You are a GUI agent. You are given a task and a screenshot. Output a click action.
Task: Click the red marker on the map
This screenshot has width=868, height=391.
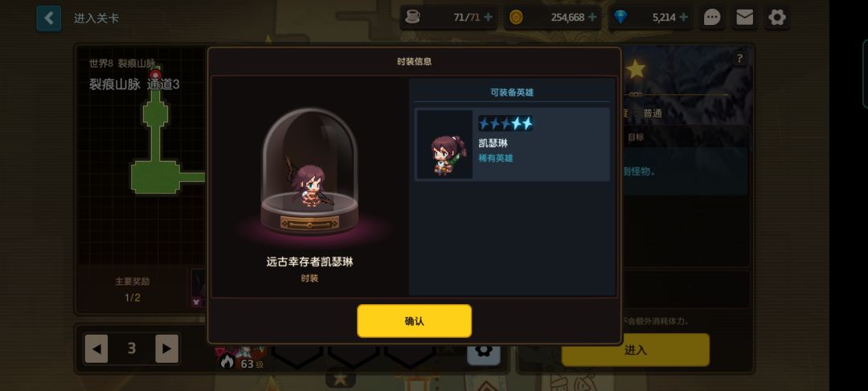pos(156,75)
